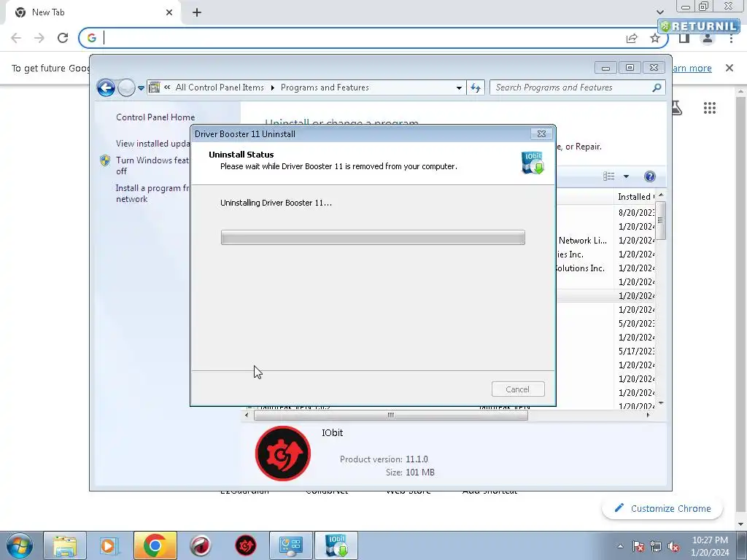The height and width of the screenshot is (560, 747).
Task: Close the Driver Booster 11 Uninstall dialog
Action: [x=542, y=134]
